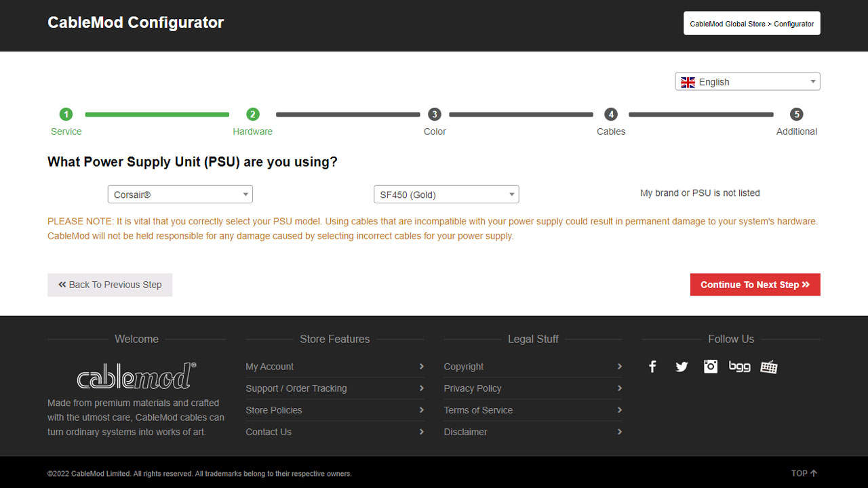Screen dimensions: 868x488
Task: Click step 1 Service circle
Action: pyautogui.click(x=66, y=115)
